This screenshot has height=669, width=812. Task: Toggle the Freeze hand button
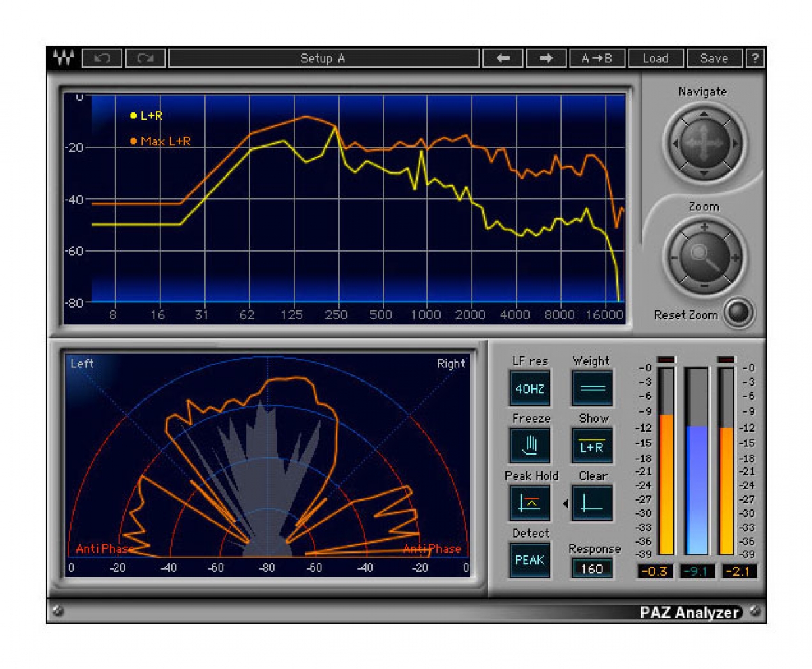coord(530,445)
